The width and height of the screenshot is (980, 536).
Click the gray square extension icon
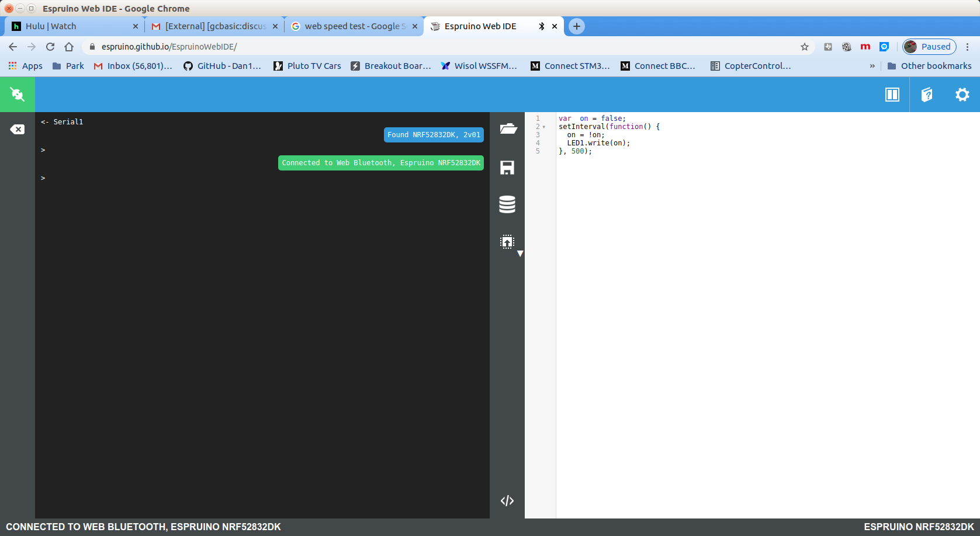pos(828,47)
